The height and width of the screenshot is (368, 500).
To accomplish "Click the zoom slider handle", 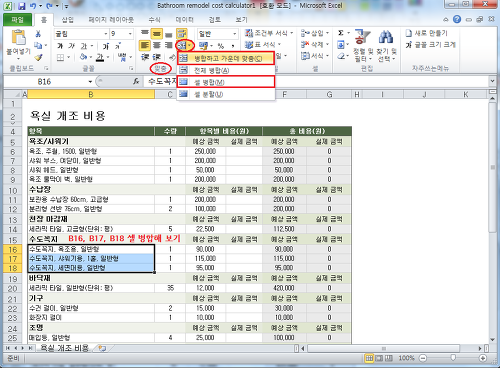I will pyautogui.click(x=452, y=358).
